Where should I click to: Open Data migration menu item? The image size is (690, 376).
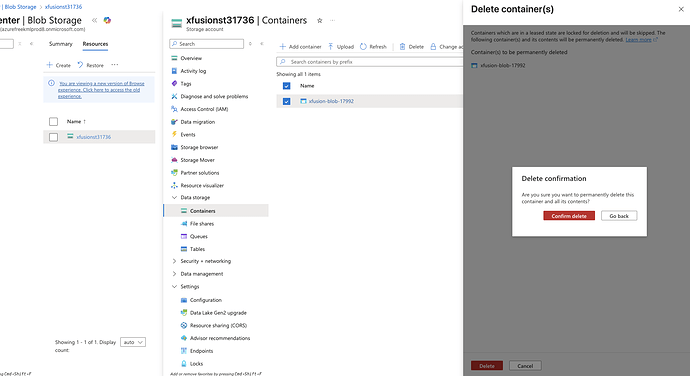(x=198, y=122)
